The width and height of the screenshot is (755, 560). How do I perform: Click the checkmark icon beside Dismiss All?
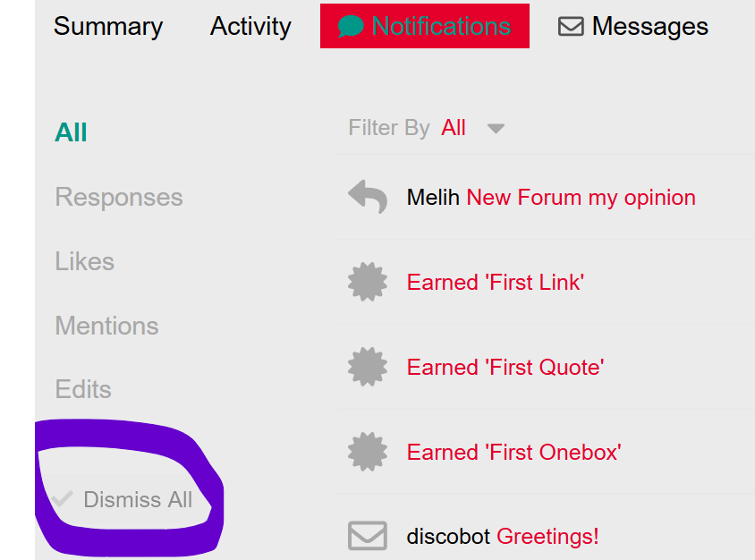click(63, 499)
